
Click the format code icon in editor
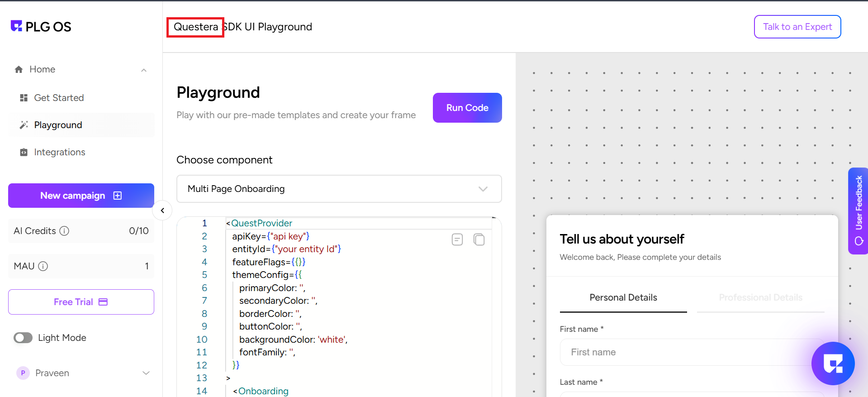(x=457, y=239)
